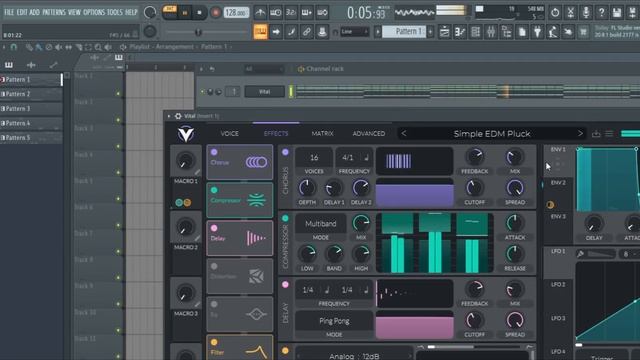Switch to Vital's VOICE tab

[x=229, y=133]
